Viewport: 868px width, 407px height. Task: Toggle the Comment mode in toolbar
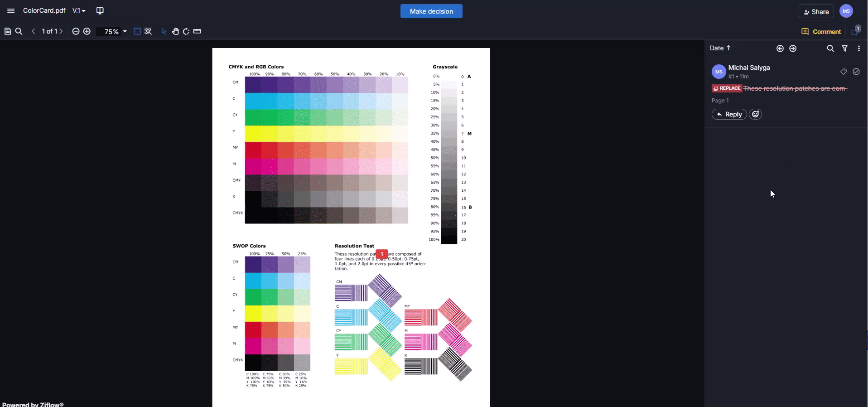click(x=821, y=32)
